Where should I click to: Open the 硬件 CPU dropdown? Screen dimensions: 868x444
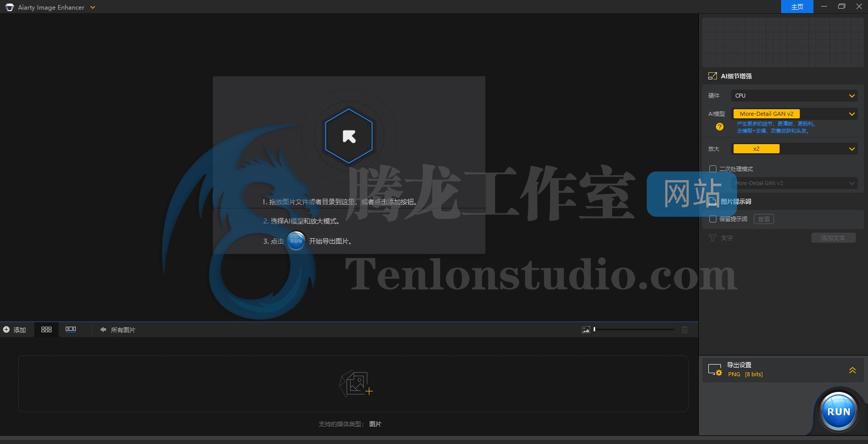pos(794,96)
